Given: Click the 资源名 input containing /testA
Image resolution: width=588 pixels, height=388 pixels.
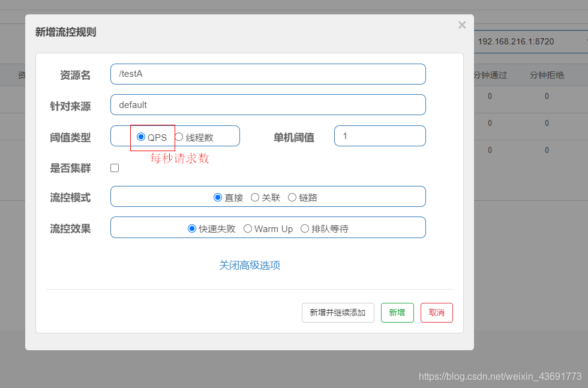Looking at the screenshot, I should [x=268, y=74].
